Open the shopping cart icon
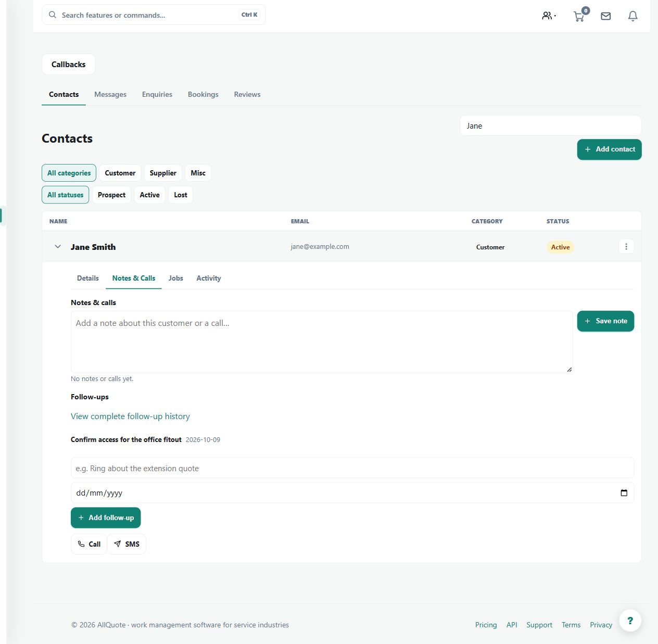The height and width of the screenshot is (644, 658). [x=579, y=16]
